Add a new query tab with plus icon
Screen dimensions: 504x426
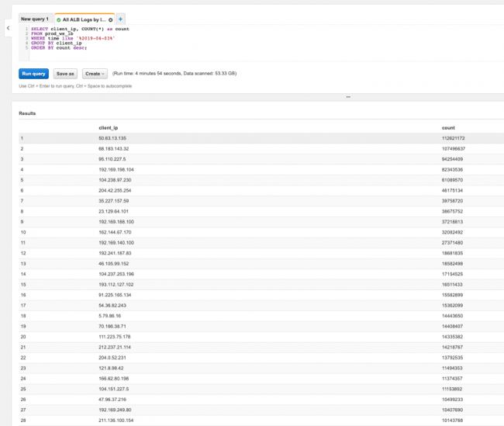coord(121,19)
